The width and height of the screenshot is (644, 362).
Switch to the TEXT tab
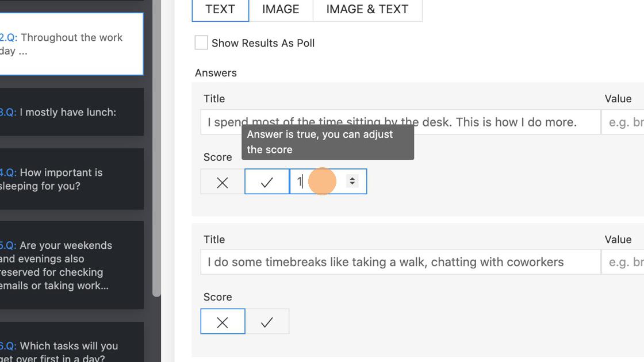pos(220,10)
